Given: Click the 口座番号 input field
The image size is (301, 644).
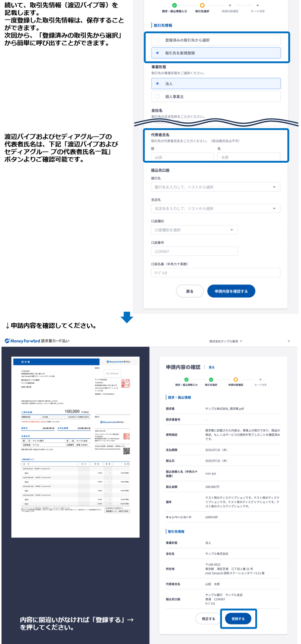Looking at the screenshot, I should (194, 252).
